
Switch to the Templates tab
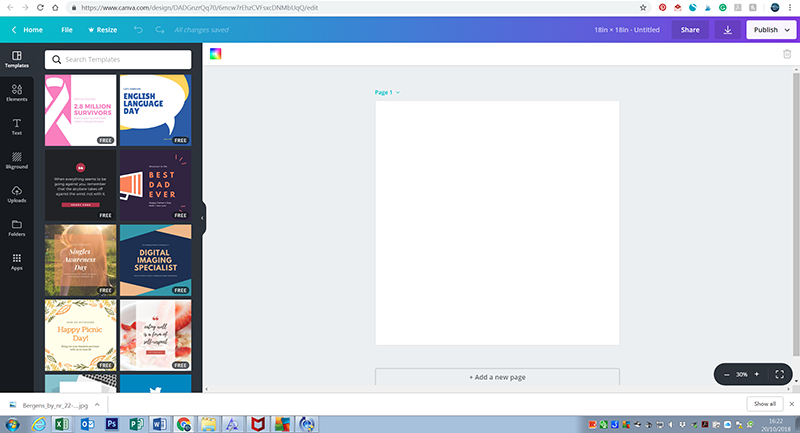click(16, 58)
